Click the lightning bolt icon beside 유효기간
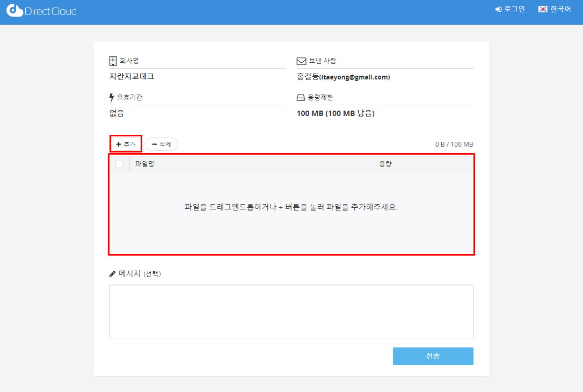This screenshot has width=583, height=392. pos(112,98)
